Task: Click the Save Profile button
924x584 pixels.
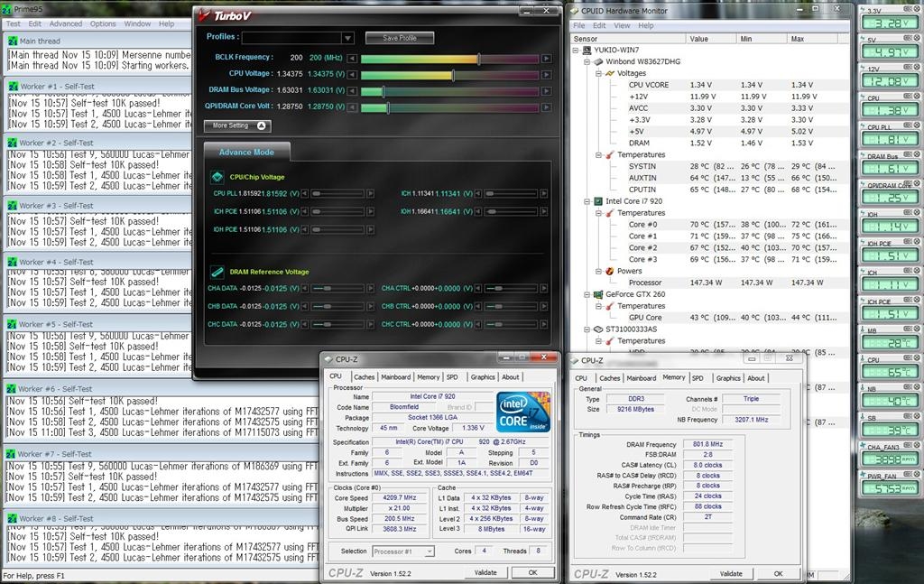Action: pyautogui.click(x=400, y=38)
